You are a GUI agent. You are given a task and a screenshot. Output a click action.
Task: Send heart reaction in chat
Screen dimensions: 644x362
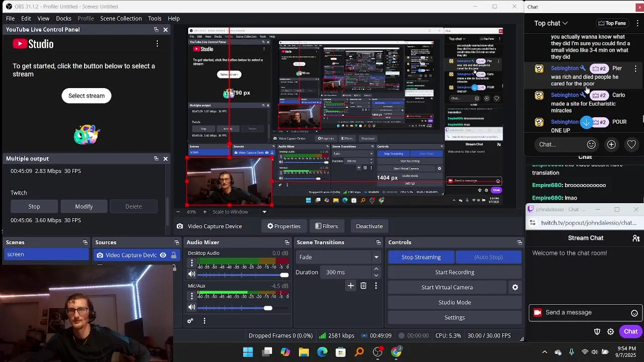coord(631,144)
